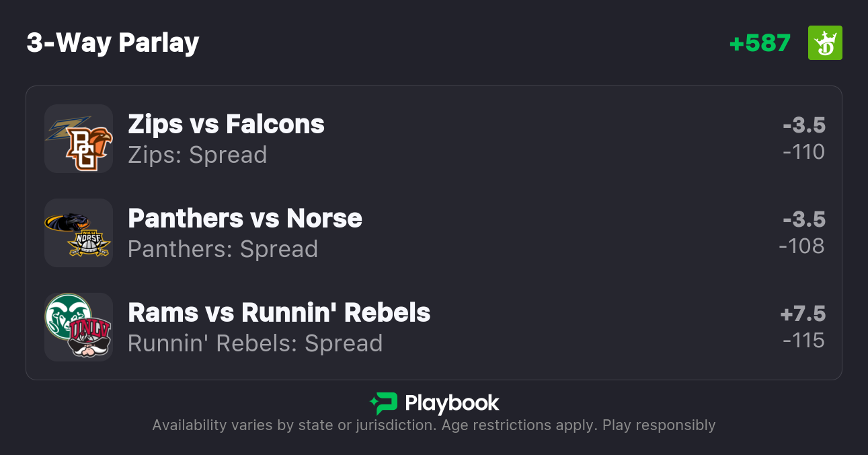868x455 pixels.
Task: Click the "Zips: Spread" bet label
Action: 197,155
